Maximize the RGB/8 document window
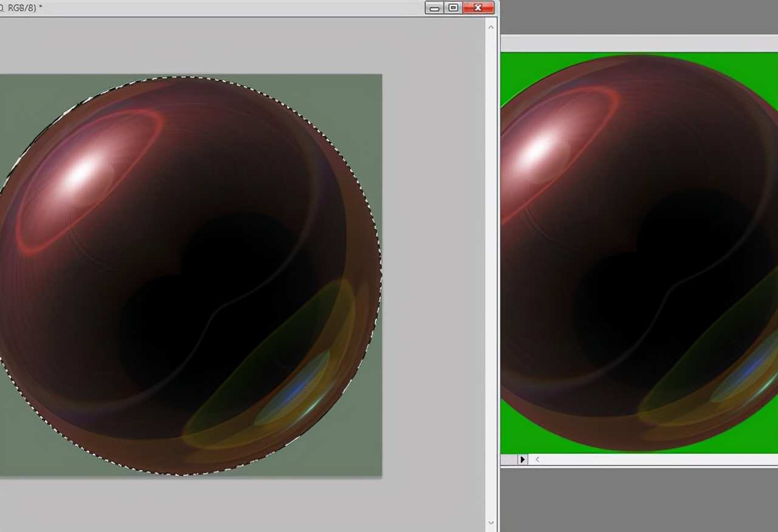Image resolution: width=778 pixels, height=532 pixels. [453, 8]
